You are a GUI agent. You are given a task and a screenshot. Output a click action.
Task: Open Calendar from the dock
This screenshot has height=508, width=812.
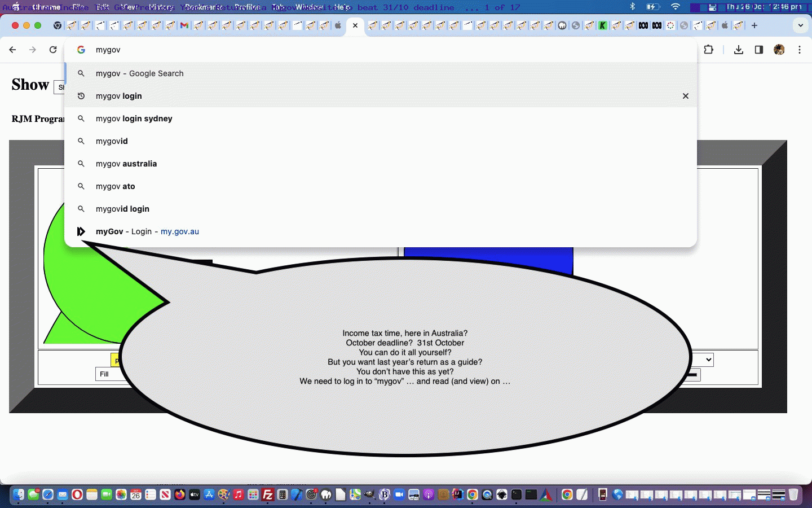coord(136,494)
